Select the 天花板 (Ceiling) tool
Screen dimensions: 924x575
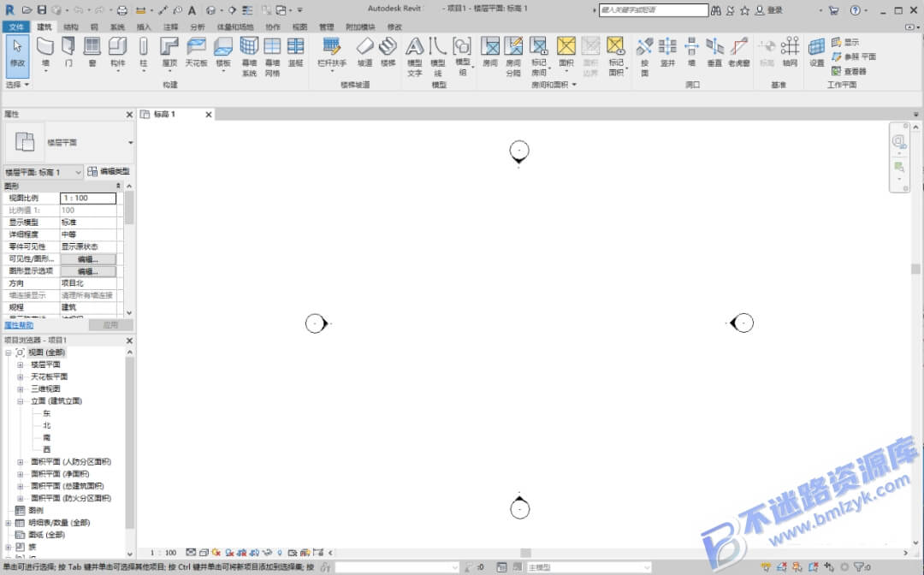coord(196,52)
